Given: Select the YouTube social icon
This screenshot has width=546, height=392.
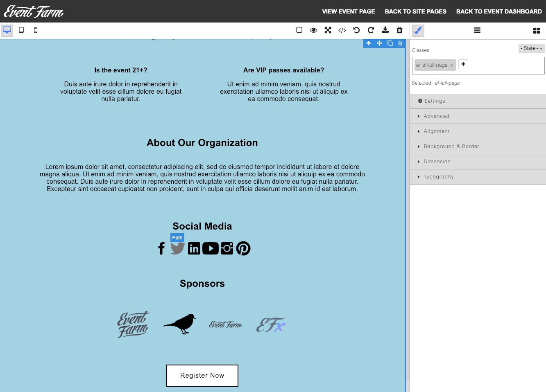Looking at the screenshot, I should [x=211, y=248].
